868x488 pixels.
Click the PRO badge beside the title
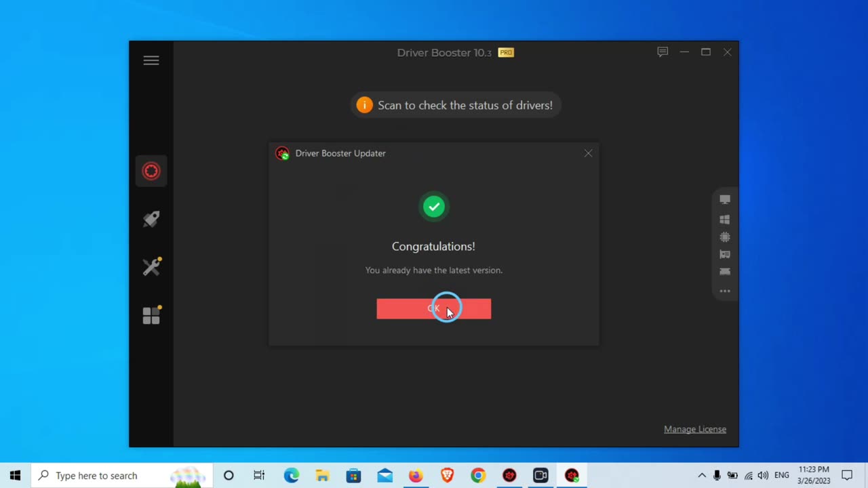coord(506,52)
